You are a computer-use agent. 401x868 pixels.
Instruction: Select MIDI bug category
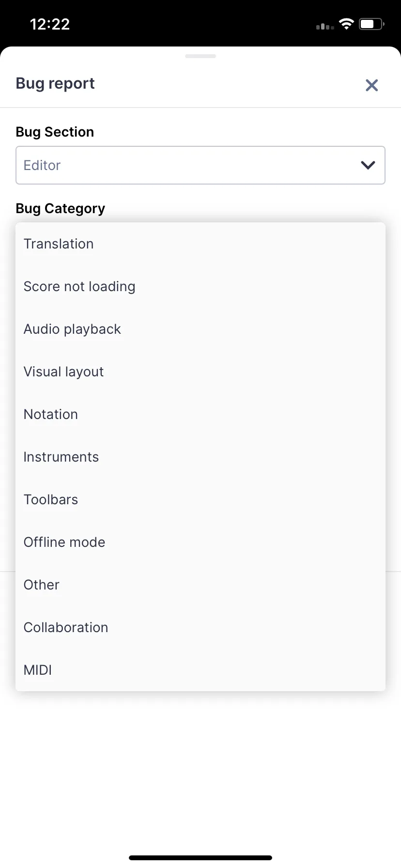[38, 670]
